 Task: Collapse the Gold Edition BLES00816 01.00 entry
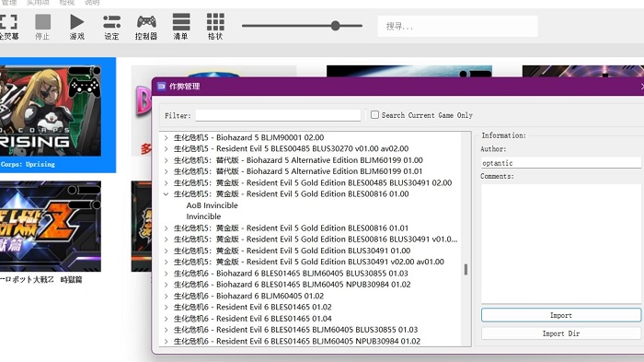click(x=166, y=194)
